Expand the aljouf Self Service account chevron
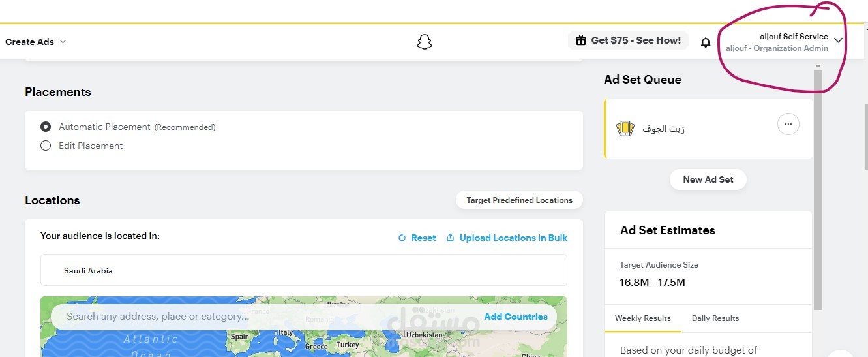Image resolution: width=868 pixels, height=357 pixels. pos(838,41)
